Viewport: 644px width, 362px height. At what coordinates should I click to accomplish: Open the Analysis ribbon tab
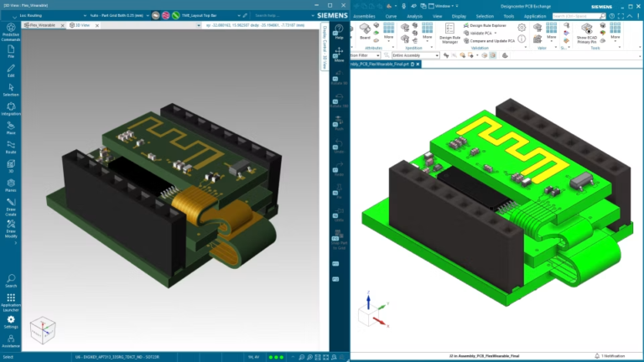point(414,17)
